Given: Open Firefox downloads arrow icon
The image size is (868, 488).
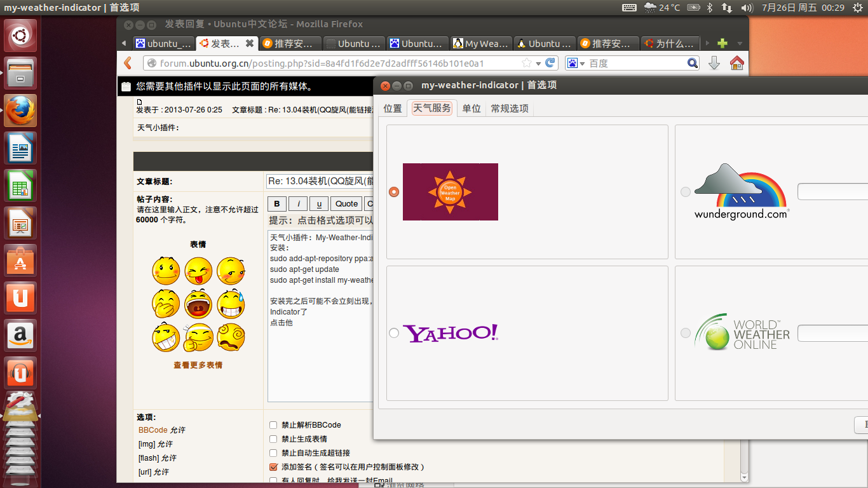Looking at the screenshot, I should [x=714, y=63].
